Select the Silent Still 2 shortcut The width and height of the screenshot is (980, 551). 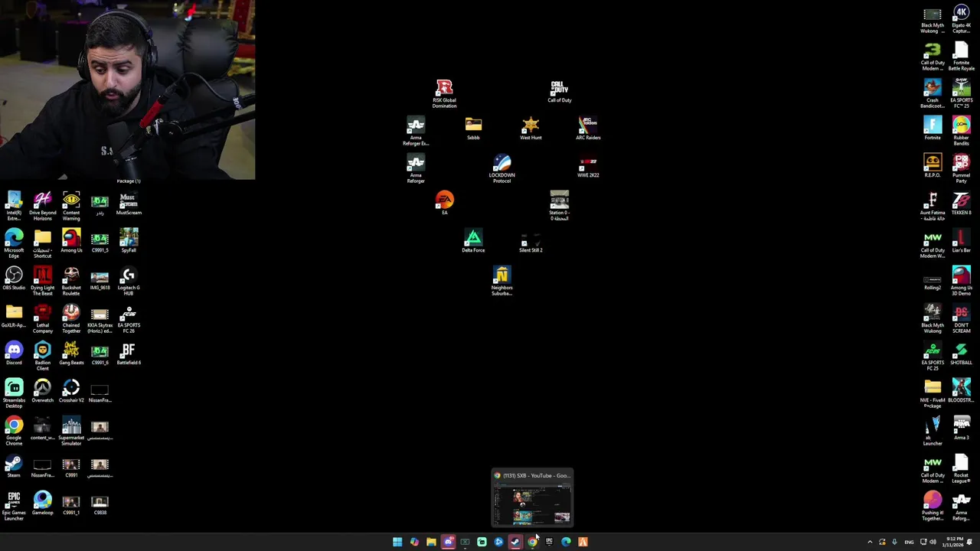pyautogui.click(x=531, y=241)
